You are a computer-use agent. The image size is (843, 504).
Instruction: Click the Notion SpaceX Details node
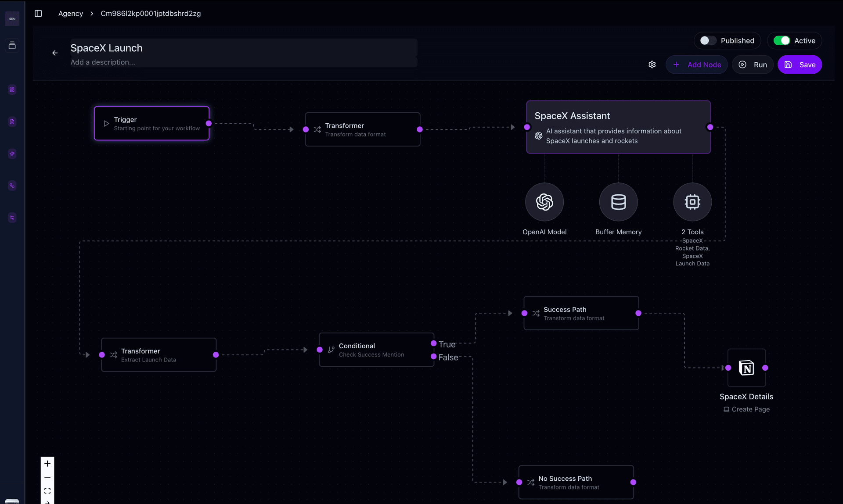click(746, 368)
